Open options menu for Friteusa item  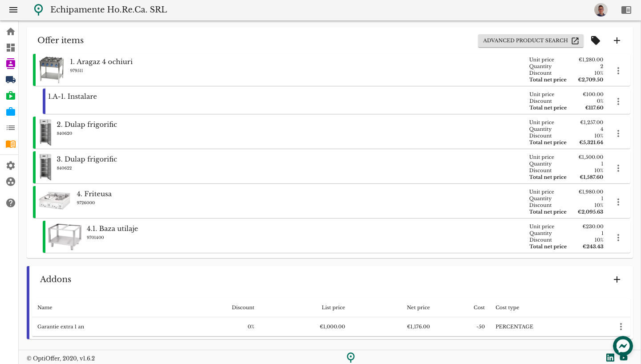point(618,202)
